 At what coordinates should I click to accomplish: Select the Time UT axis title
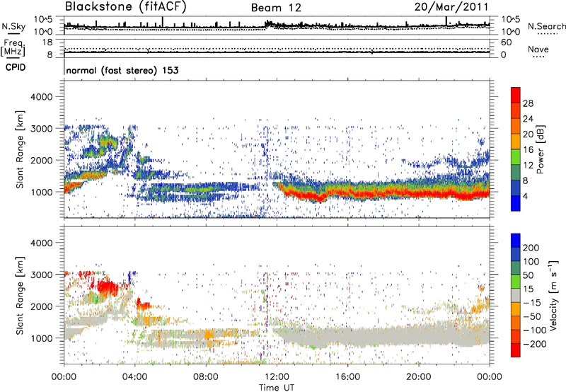click(277, 388)
